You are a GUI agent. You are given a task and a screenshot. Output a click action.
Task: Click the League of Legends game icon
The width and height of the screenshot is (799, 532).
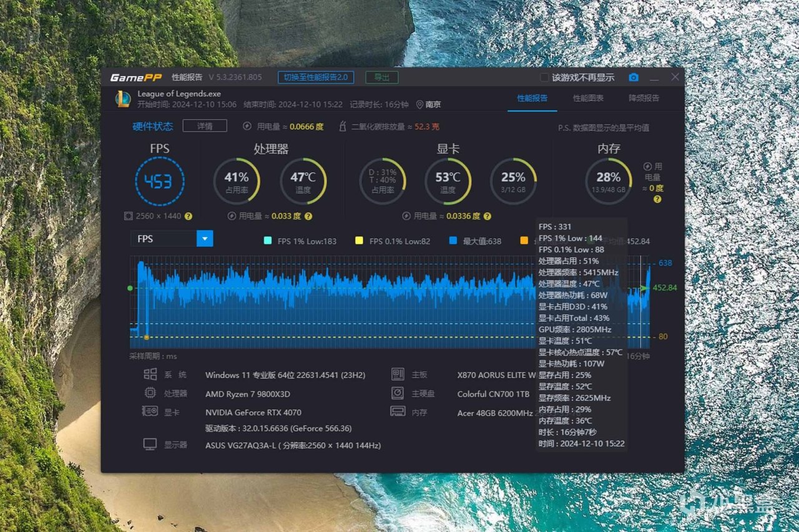[123, 99]
